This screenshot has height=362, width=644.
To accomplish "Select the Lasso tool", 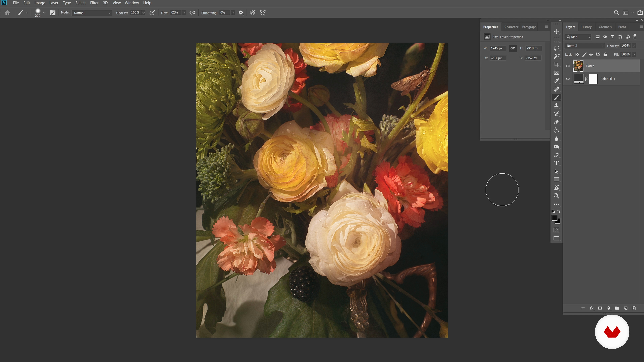I will (x=556, y=48).
